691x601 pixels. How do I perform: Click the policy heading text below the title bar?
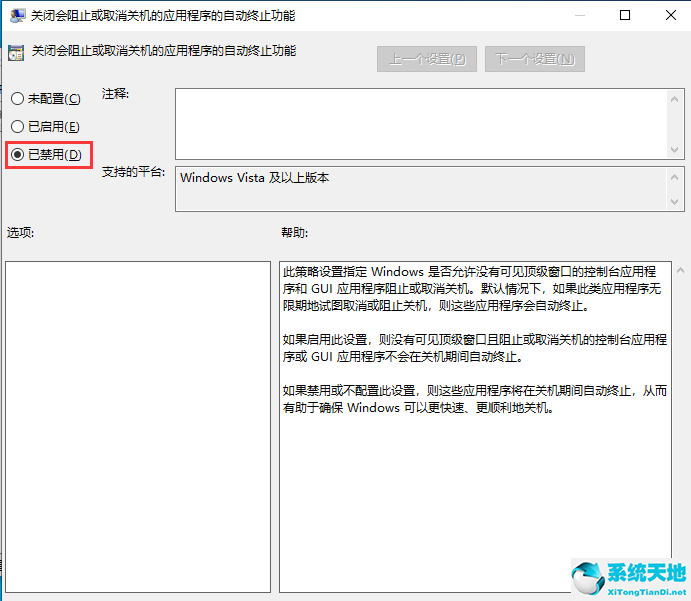coord(164,51)
